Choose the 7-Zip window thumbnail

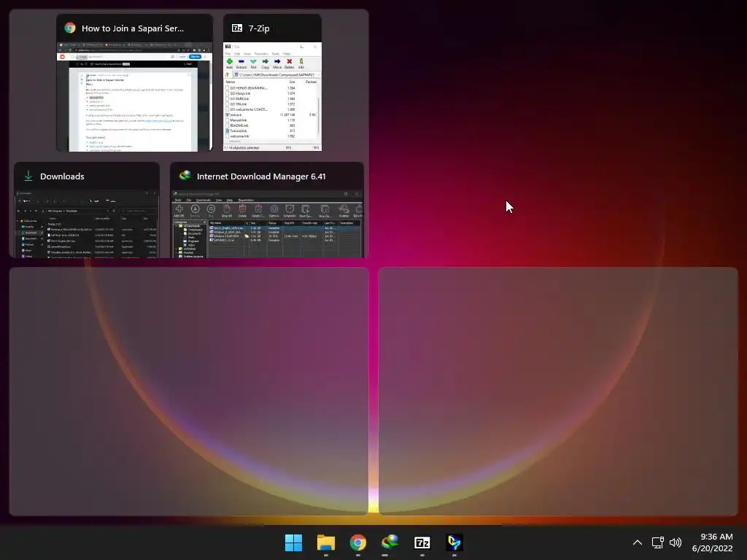click(x=273, y=83)
